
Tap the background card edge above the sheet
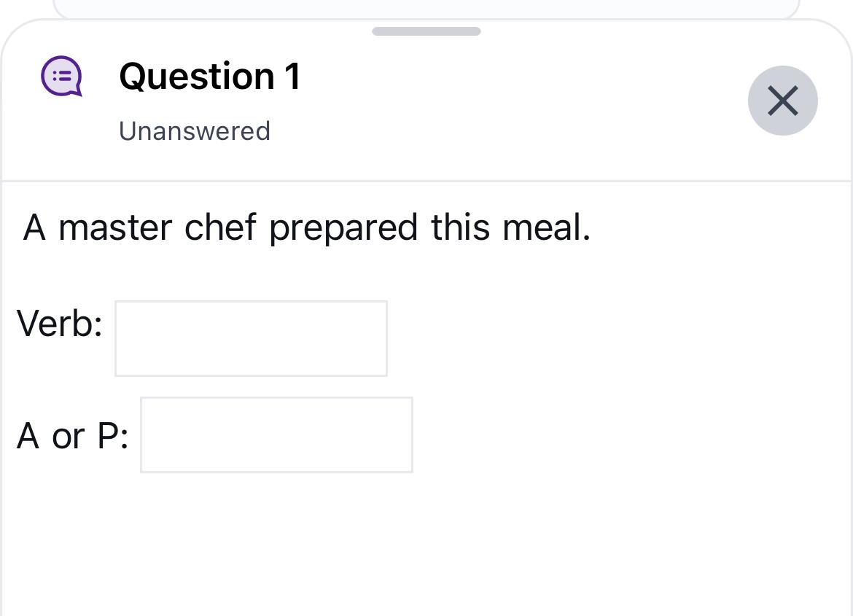click(426, 7)
